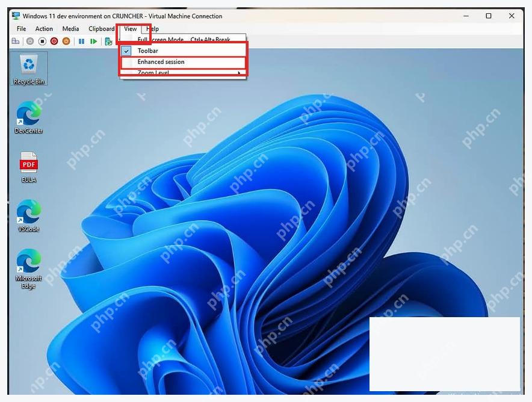Open the Media menu
This screenshot has height=402, width=532.
click(x=70, y=29)
